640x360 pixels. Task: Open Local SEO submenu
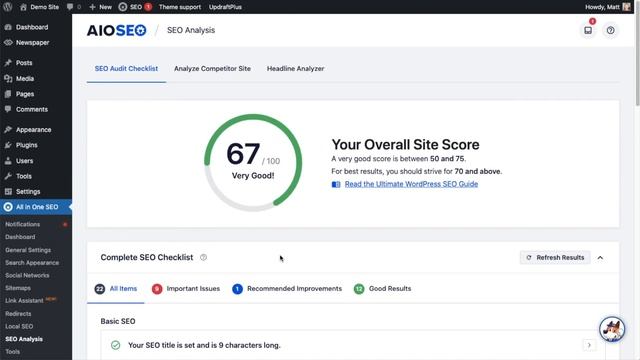click(19, 326)
